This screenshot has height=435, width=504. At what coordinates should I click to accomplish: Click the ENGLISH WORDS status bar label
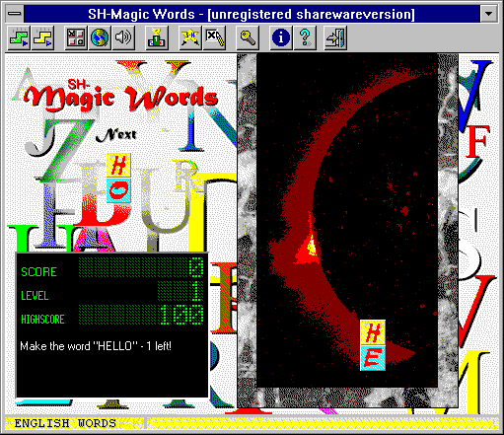click(x=65, y=423)
